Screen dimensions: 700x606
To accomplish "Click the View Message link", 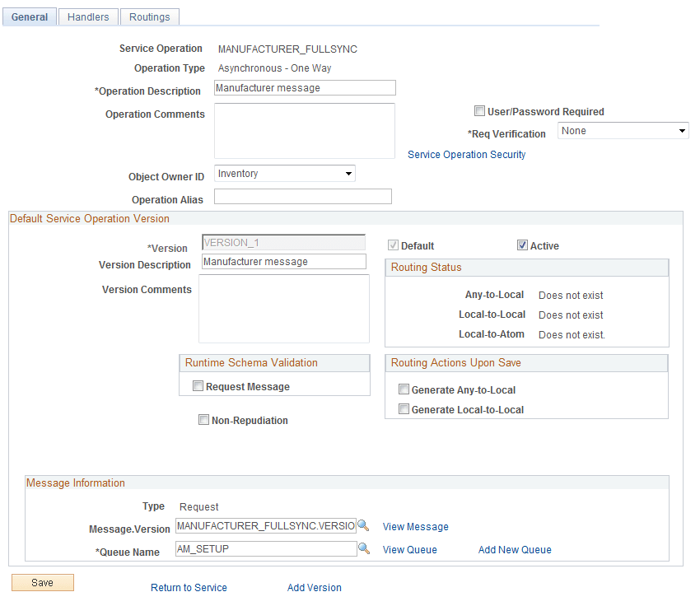I will point(415,526).
